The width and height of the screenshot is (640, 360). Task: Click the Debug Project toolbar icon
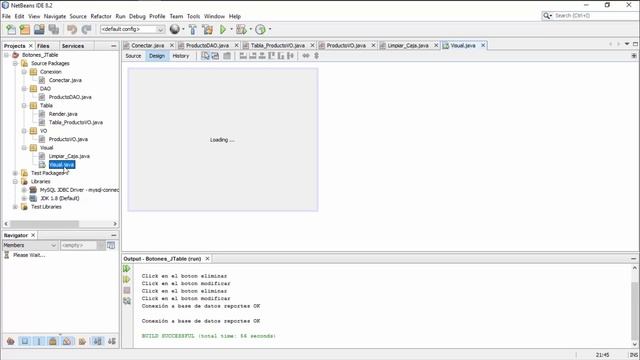(241, 29)
